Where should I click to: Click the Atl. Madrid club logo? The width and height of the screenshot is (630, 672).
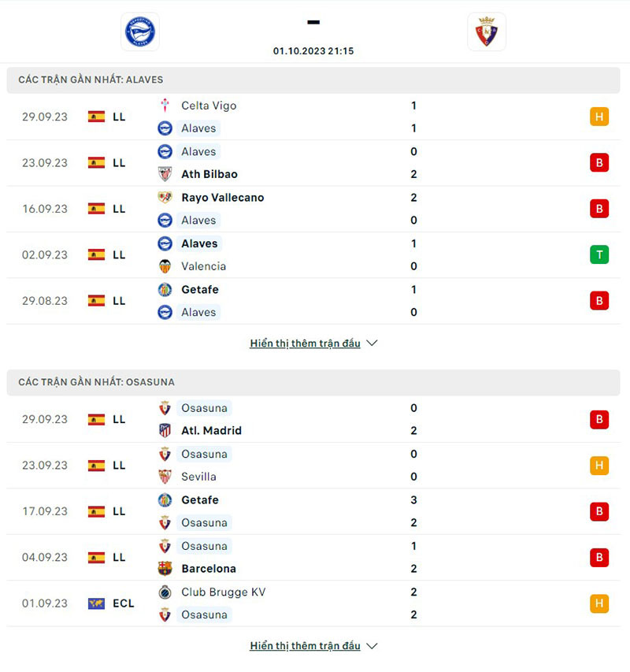coord(165,431)
